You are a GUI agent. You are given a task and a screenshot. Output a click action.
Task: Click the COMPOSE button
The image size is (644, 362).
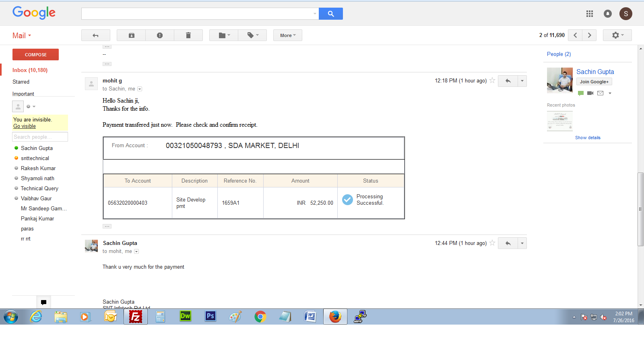point(35,55)
